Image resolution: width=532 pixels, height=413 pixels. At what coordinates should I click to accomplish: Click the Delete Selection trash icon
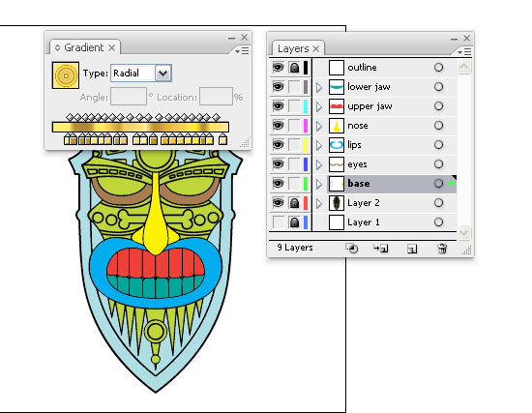(x=442, y=249)
